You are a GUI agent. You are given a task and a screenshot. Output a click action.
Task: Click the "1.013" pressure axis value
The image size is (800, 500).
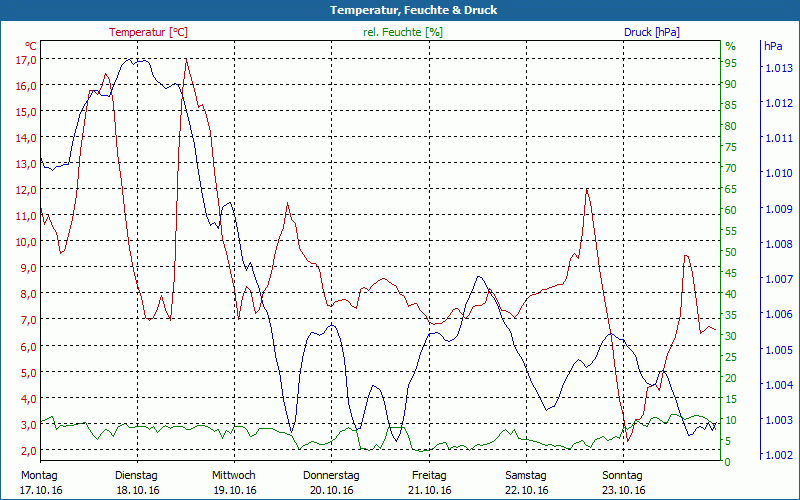point(778,68)
